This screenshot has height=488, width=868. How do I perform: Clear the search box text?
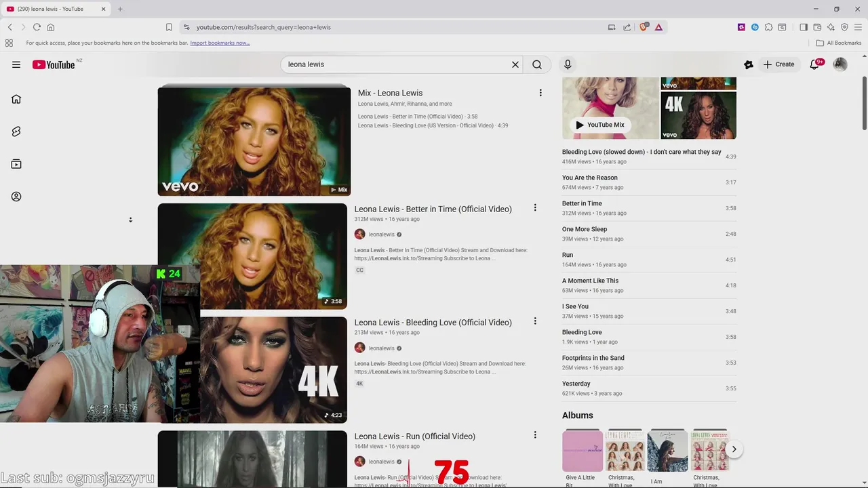click(x=515, y=64)
